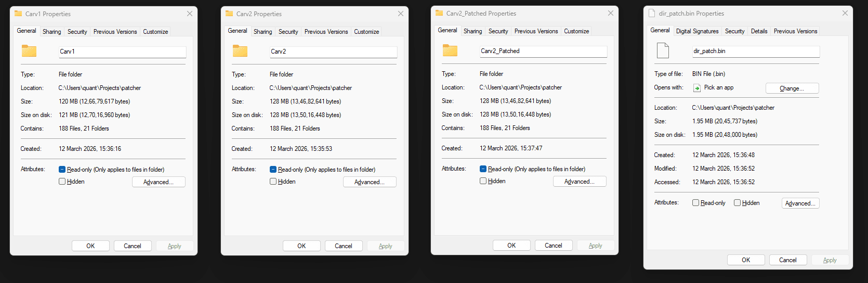Click the green arrow 'Pick an app' icon
Image resolution: width=868 pixels, height=283 pixels.
pos(697,88)
